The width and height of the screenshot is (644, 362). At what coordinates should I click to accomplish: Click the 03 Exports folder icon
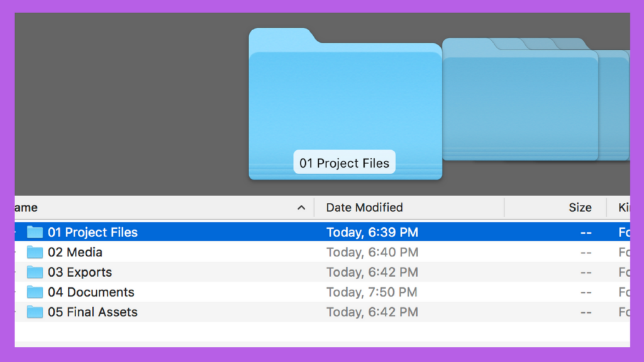click(x=35, y=272)
